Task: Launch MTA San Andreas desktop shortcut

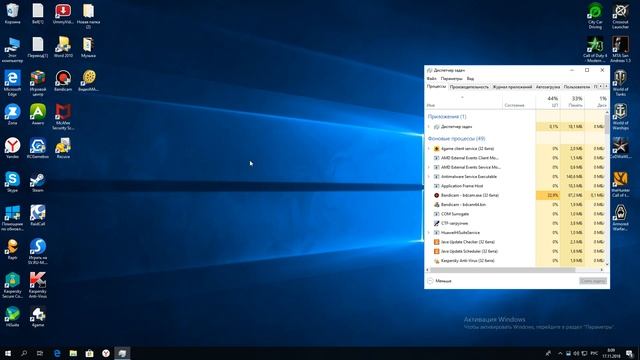Action: pyautogui.click(x=620, y=49)
